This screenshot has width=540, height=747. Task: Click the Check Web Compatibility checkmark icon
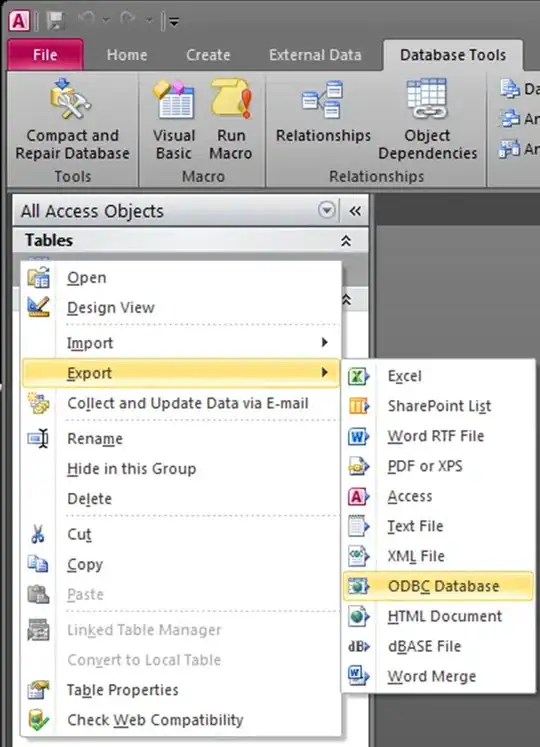[39, 720]
